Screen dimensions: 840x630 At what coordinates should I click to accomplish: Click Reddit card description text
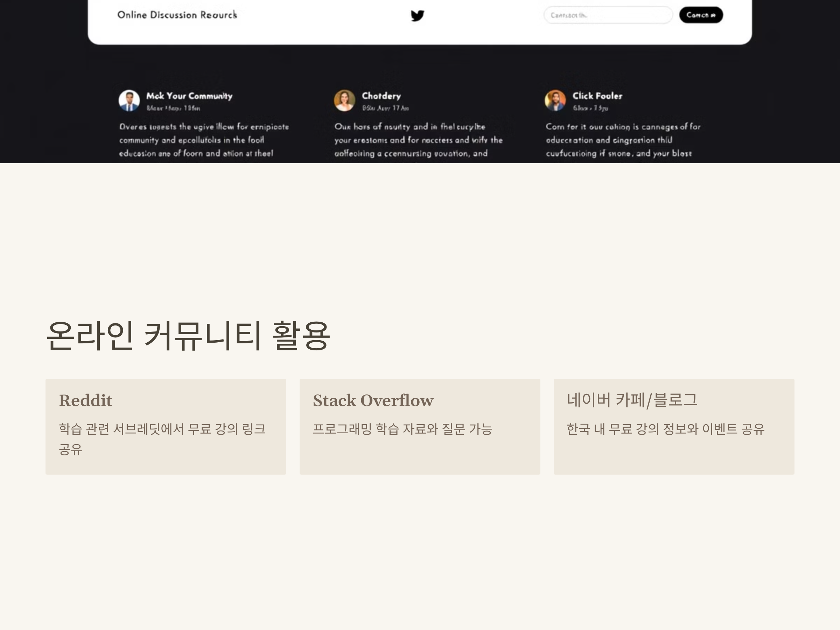[x=162, y=439]
